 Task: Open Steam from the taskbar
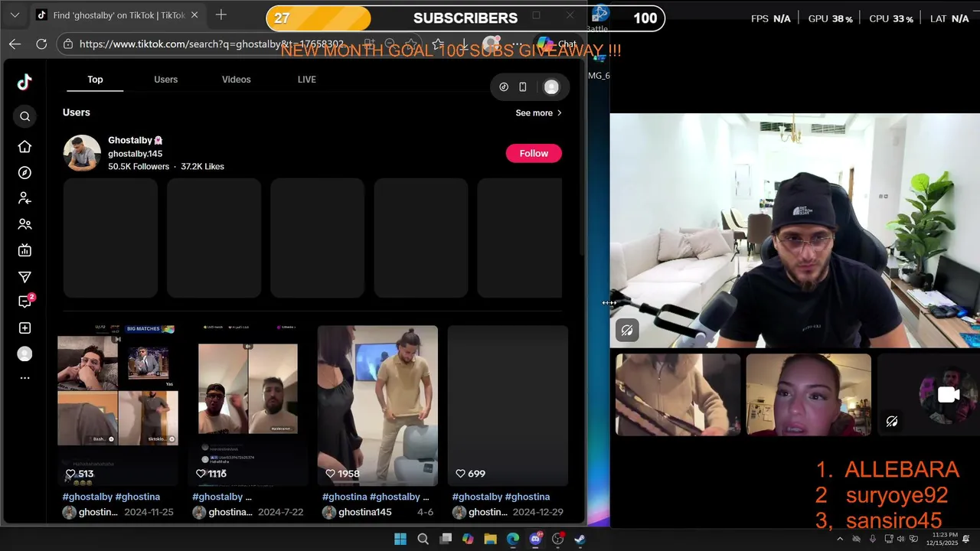pos(580,539)
